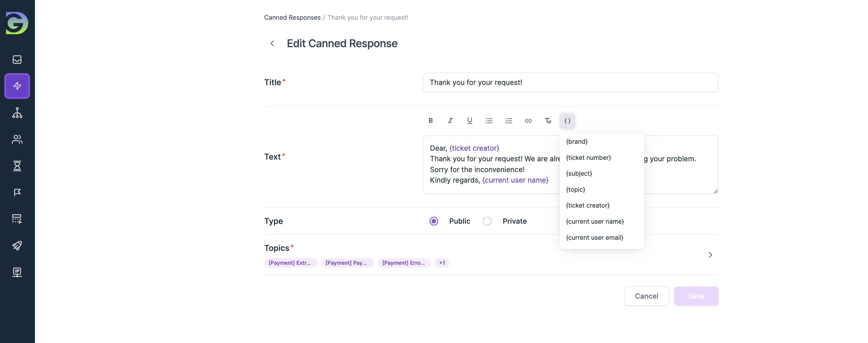Click the rocket icon in the sidebar
868x343 pixels.
tap(17, 246)
